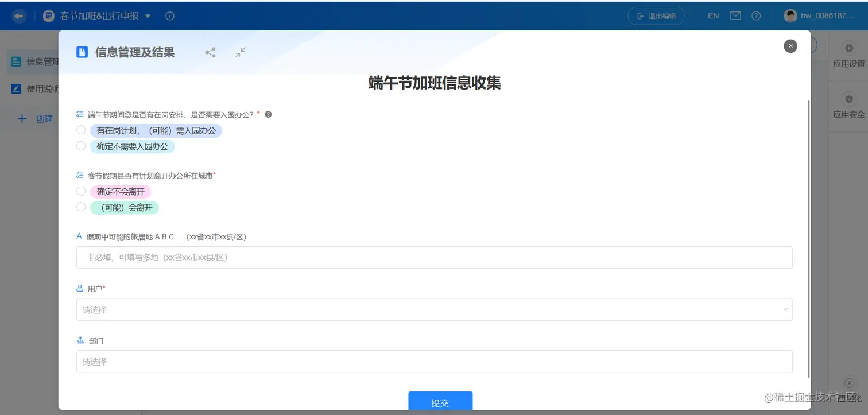The image size is (868, 415).
Task: Open 应用安全 in the right sidebar
Action: tap(848, 106)
